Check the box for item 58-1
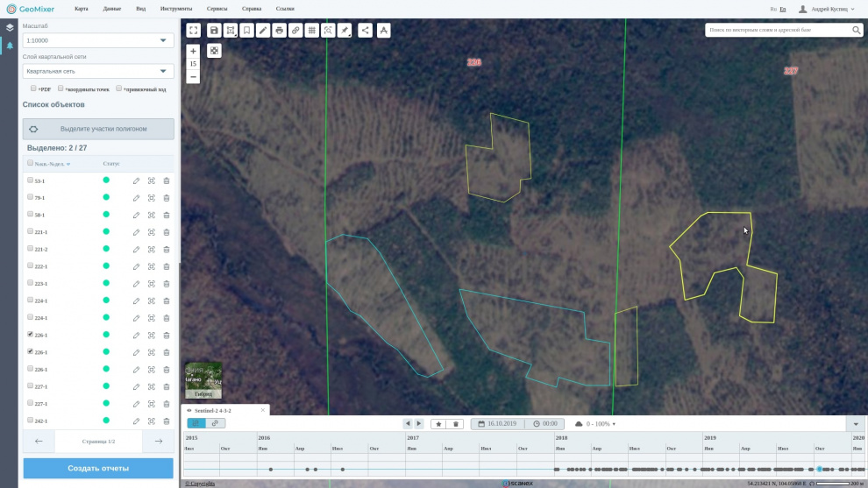 click(31, 215)
